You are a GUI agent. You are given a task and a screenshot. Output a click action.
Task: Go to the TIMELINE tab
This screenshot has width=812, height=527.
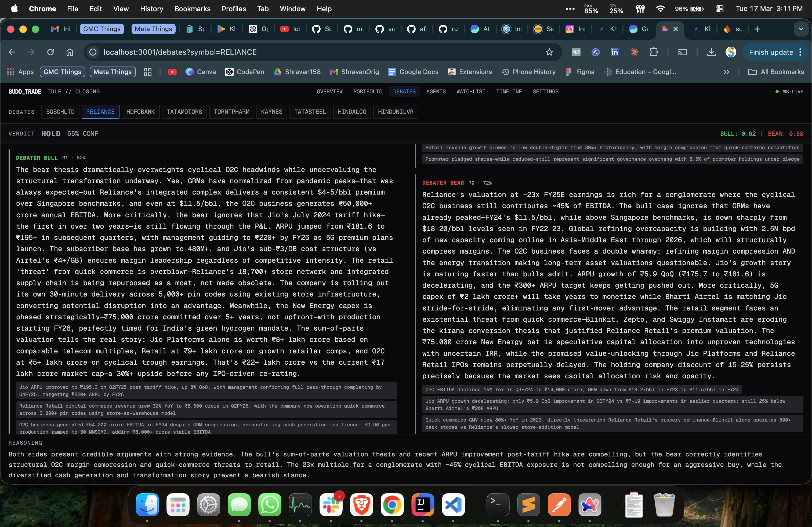coord(509,92)
